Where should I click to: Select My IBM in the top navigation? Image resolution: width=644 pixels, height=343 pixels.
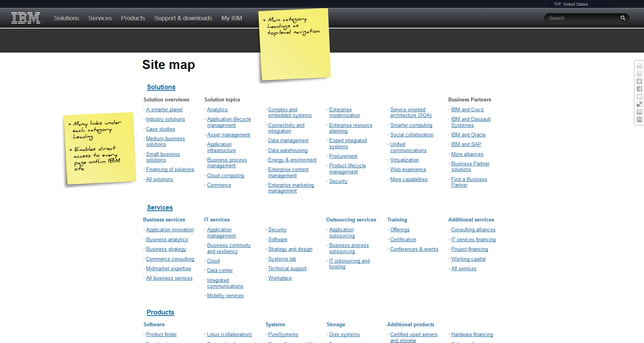(232, 18)
